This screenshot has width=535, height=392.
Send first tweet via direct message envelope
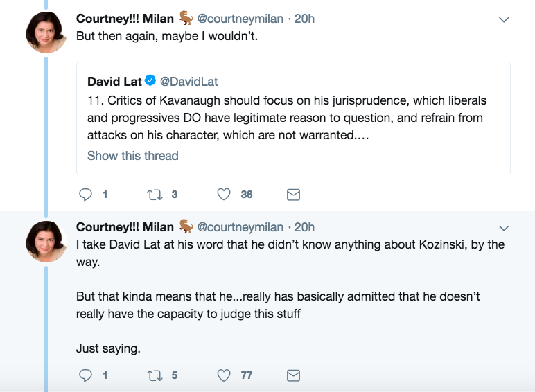pyautogui.click(x=293, y=195)
